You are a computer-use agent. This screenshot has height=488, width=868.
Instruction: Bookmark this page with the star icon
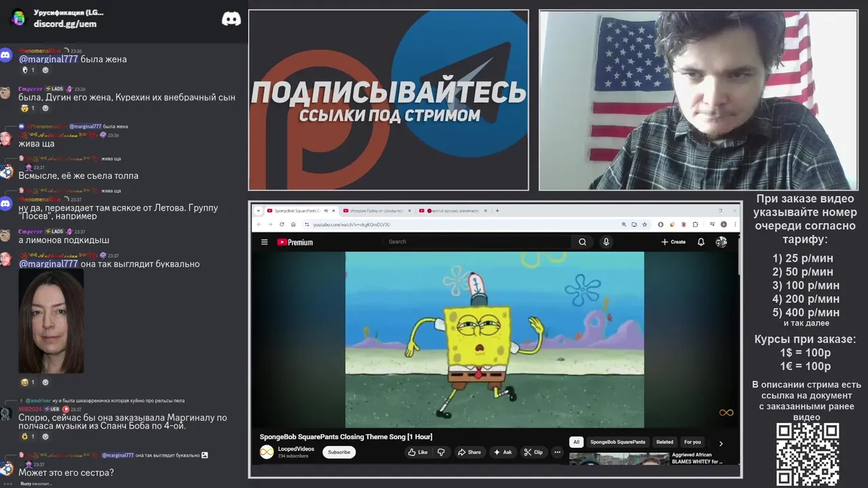(644, 224)
